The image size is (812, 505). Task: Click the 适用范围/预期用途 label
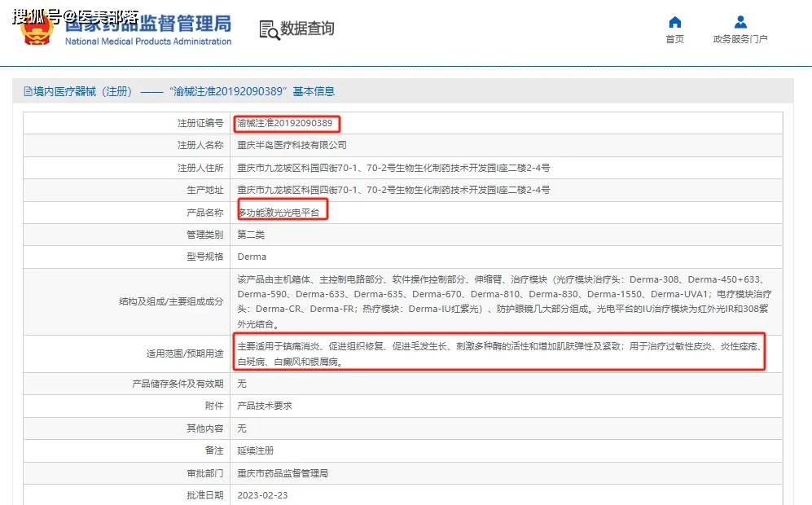point(185,353)
